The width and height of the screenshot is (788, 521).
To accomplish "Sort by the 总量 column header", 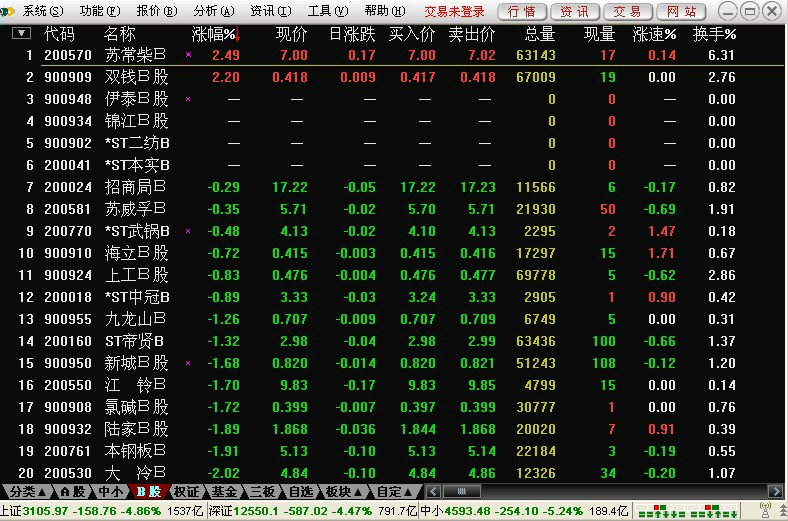I will (x=540, y=34).
